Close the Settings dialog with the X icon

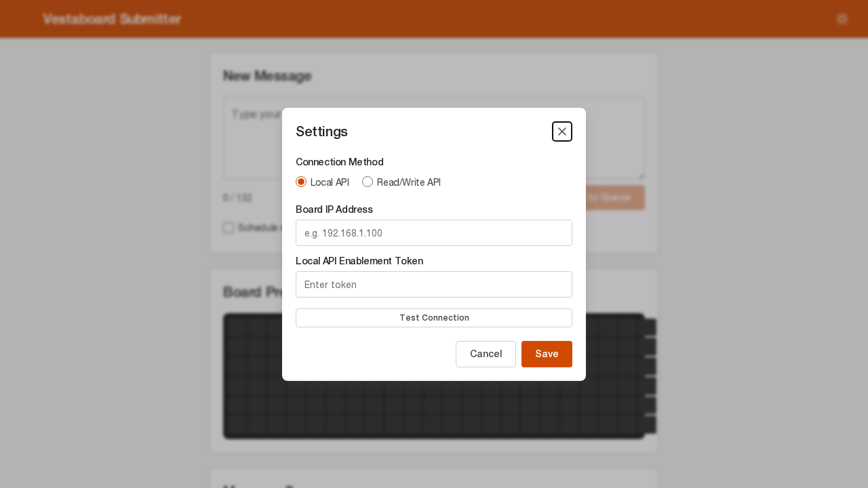point(562,131)
